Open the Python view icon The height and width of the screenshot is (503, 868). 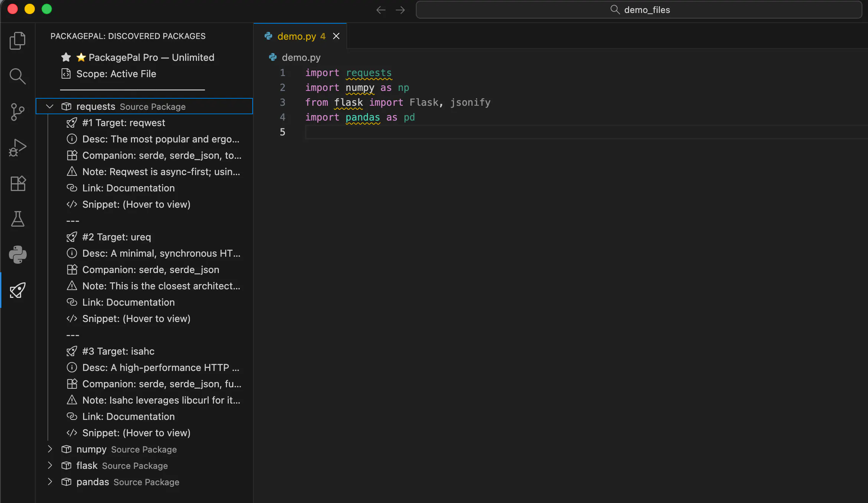[x=17, y=255]
